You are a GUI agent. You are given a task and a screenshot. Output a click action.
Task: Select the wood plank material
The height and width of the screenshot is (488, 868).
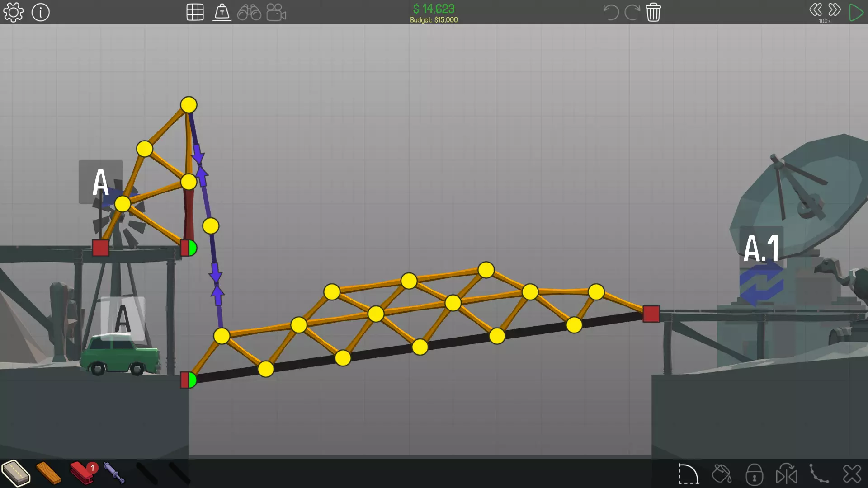pyautogui.click(x=48, y=473)
